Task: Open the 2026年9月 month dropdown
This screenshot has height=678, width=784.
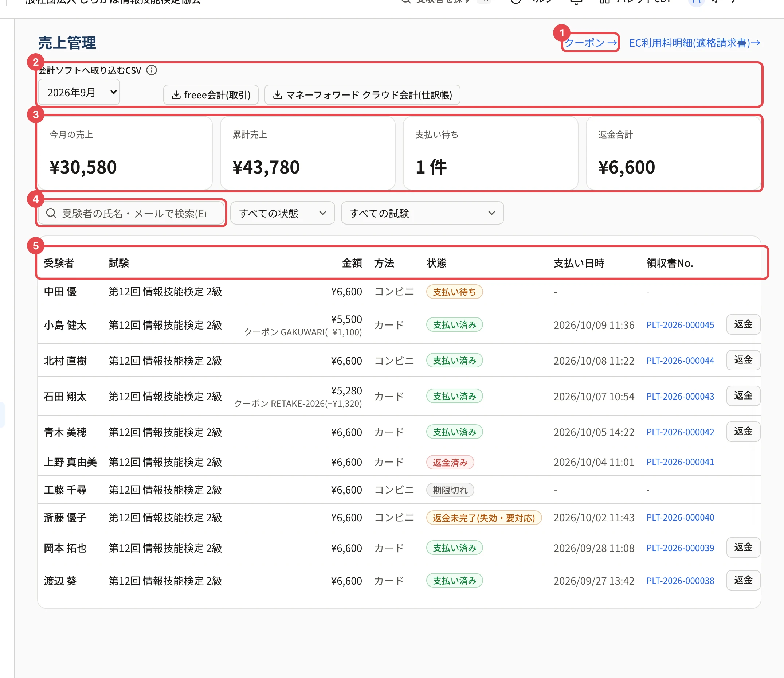Action: pos(79,92)
